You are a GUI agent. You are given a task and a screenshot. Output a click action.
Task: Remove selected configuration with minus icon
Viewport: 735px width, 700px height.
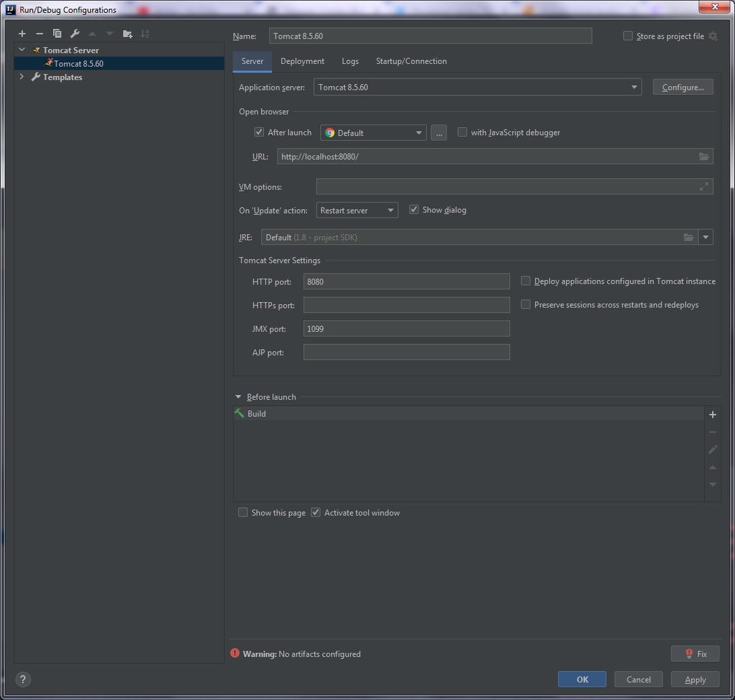pos(39,34)
